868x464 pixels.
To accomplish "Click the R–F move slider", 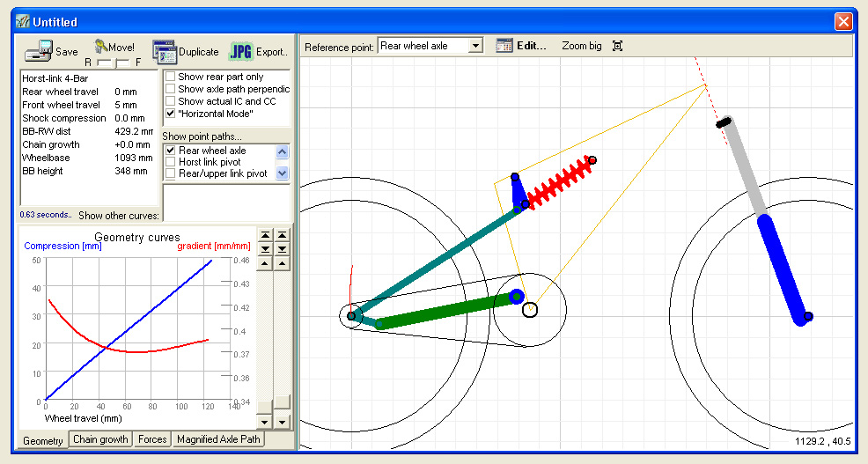I will (113, 63).
